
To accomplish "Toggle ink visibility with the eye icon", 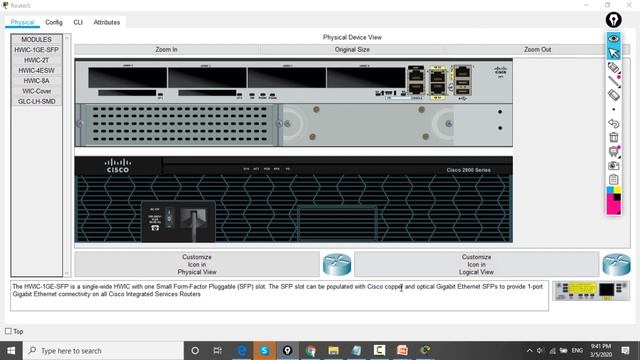I will [613, 39].
